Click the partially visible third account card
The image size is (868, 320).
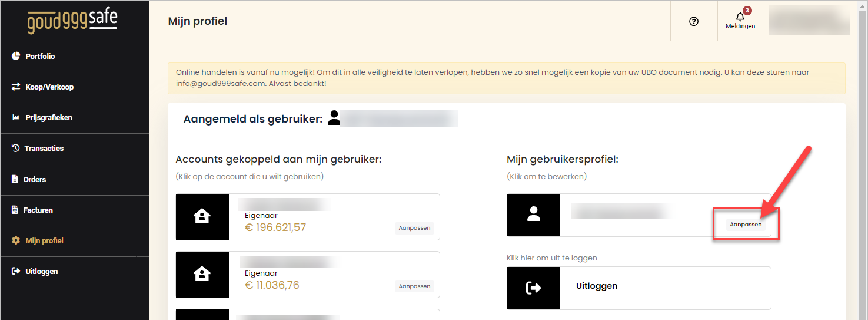pyautogui.click(x=308, y=315)
